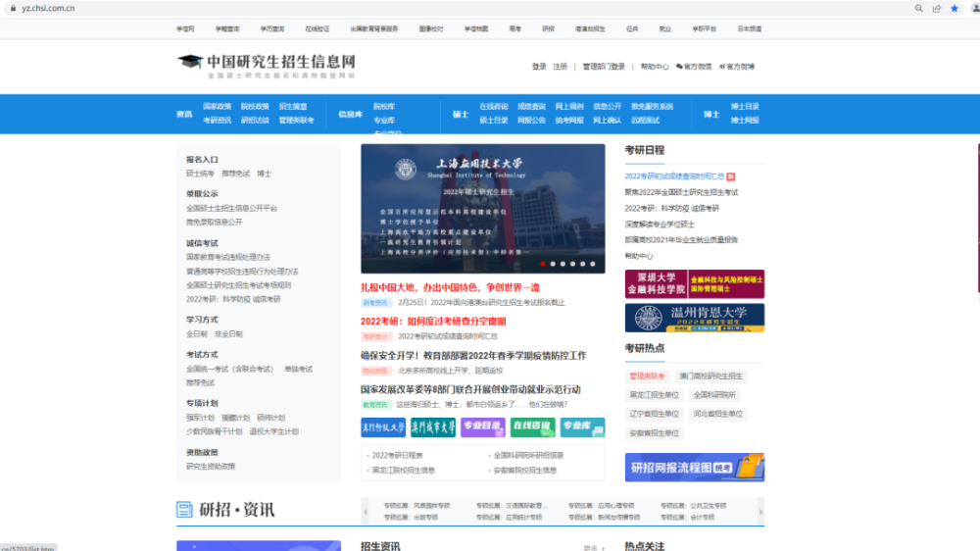
Task: Click the blue 澳门科技大学 button
Action: click(383, 427)
